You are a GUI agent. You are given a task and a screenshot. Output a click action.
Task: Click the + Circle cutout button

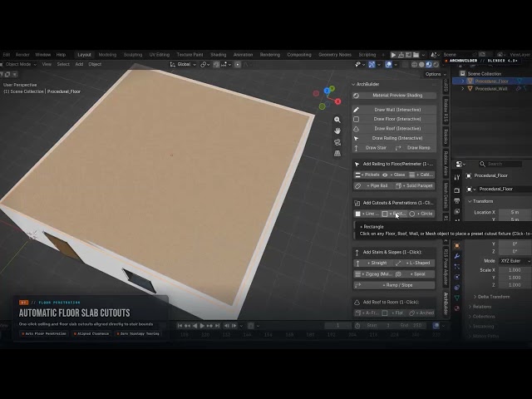tap(421, 214)
